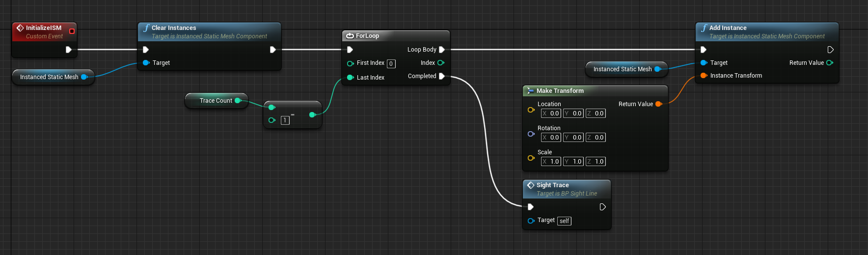Viewport: 868px width, 255px height.
Task: Click the Target pin on Clear Instances
Action: pyautogui.click(x=146, y=63)
